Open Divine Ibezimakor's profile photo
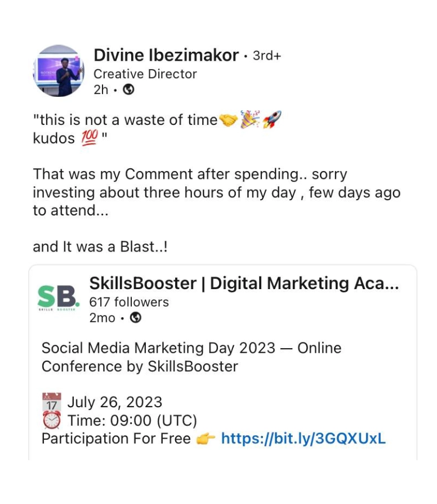This screenshot has width=437, height=504. (59, 70)
